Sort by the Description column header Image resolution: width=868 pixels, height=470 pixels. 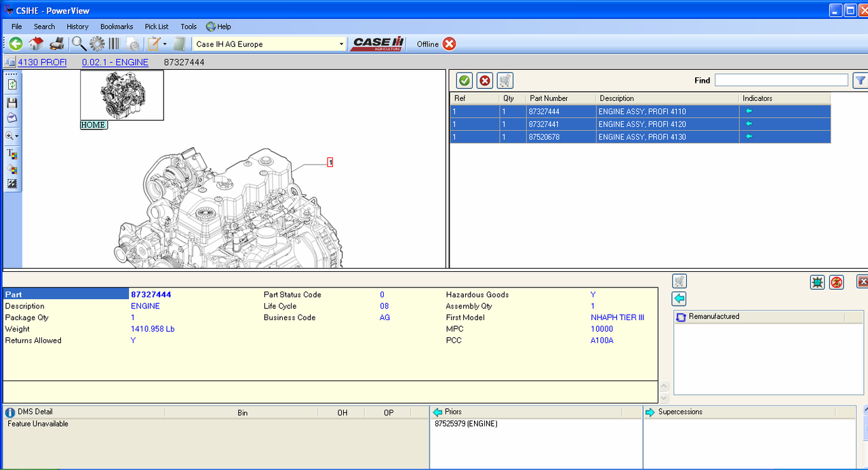667,98
